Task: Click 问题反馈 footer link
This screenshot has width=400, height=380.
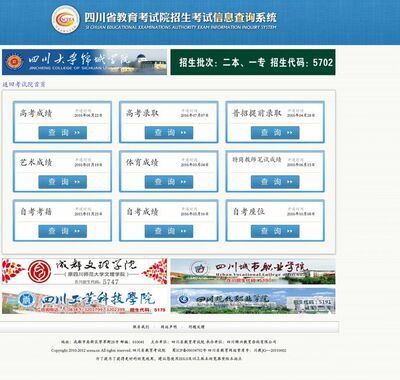Action: point(196,327)
